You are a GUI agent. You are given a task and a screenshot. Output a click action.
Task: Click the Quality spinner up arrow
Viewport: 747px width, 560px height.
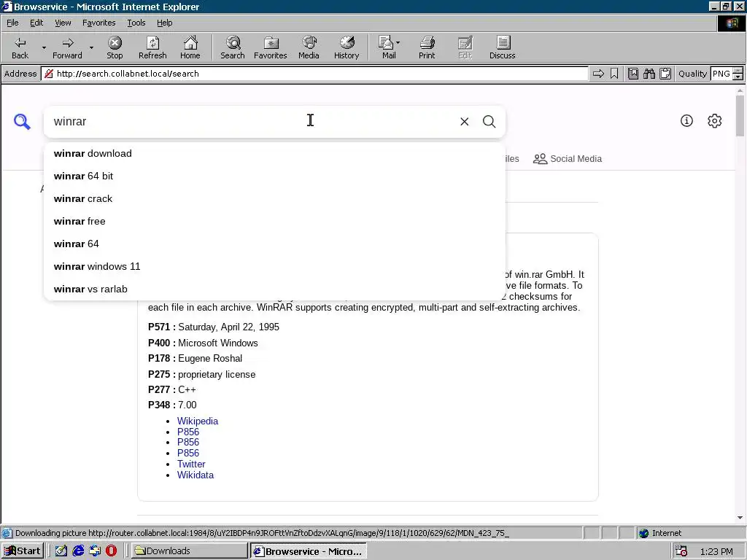(x=738, y=71)
